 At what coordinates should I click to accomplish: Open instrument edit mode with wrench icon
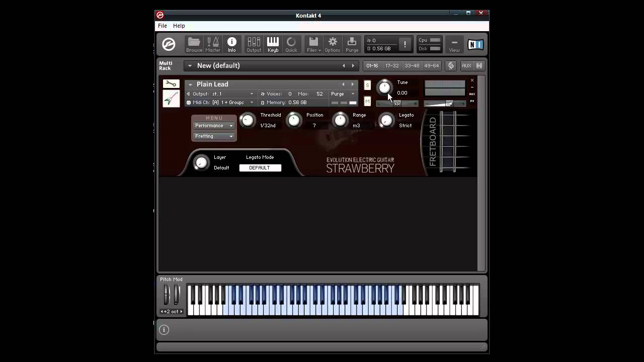171,84
